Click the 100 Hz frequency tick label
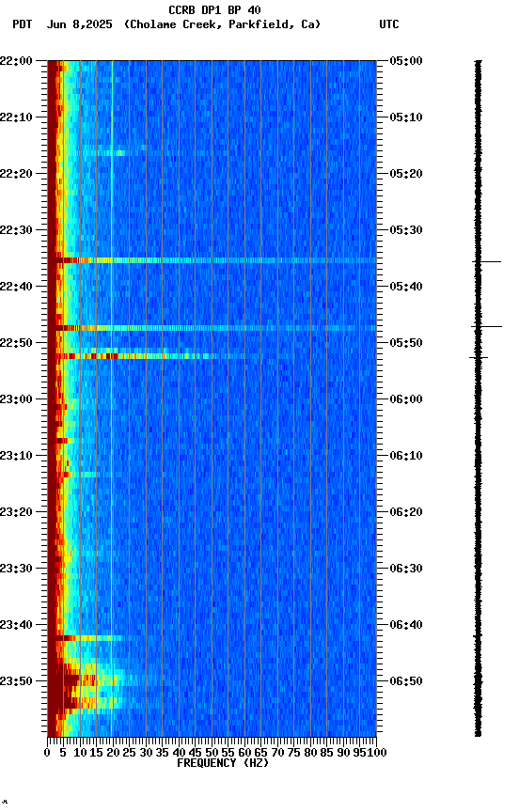 click(378, 753)
